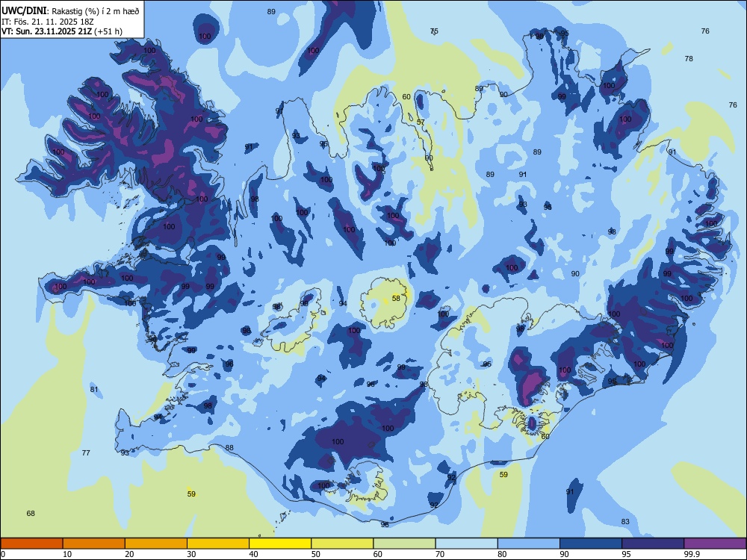
Task: Select the navy 95–99.9 legend swatch
Action: pos(653,544)
